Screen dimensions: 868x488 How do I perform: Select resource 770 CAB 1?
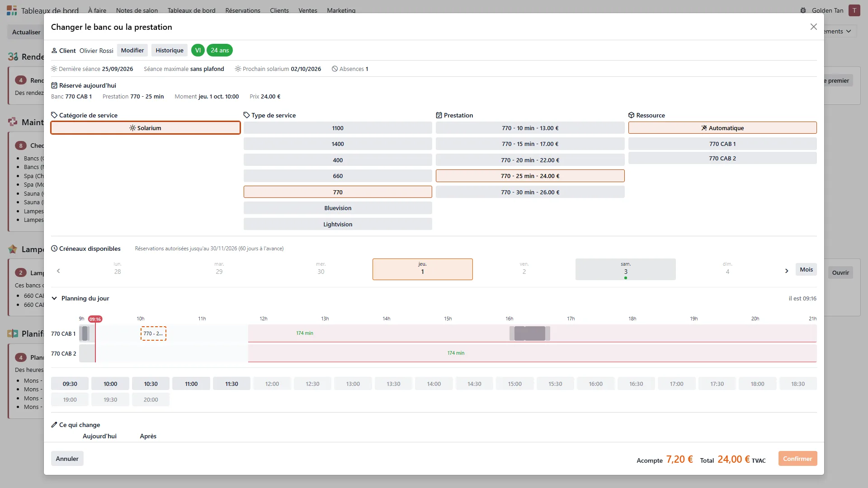click(x=722, y=144)
